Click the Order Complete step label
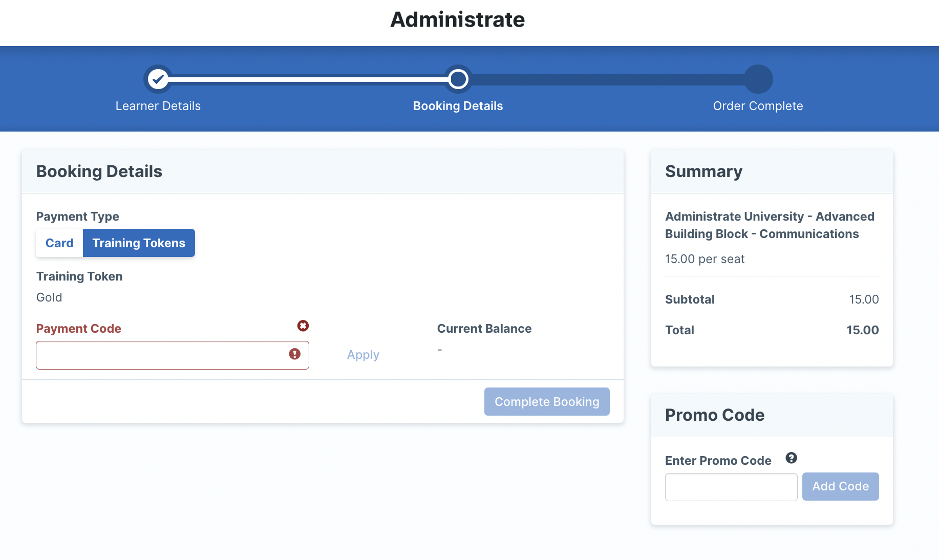This screenshot has width=939, height=560. [x=758, y=106]
